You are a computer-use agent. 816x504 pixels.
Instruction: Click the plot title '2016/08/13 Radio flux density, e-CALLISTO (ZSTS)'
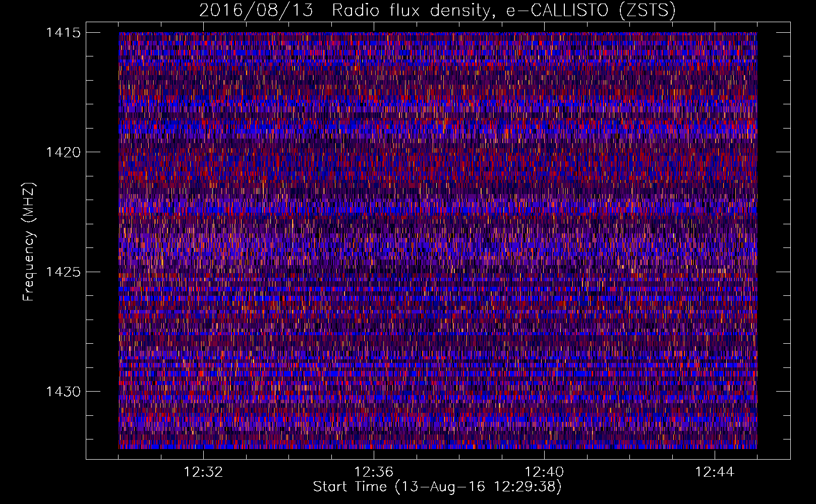(x=437, y=10)
